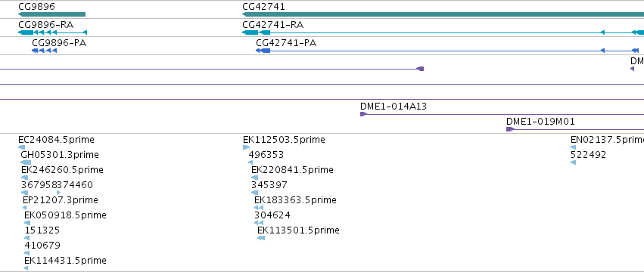
Task: Click the EK183363.5prime double arrow marker
Action: (x=259, y=208)
